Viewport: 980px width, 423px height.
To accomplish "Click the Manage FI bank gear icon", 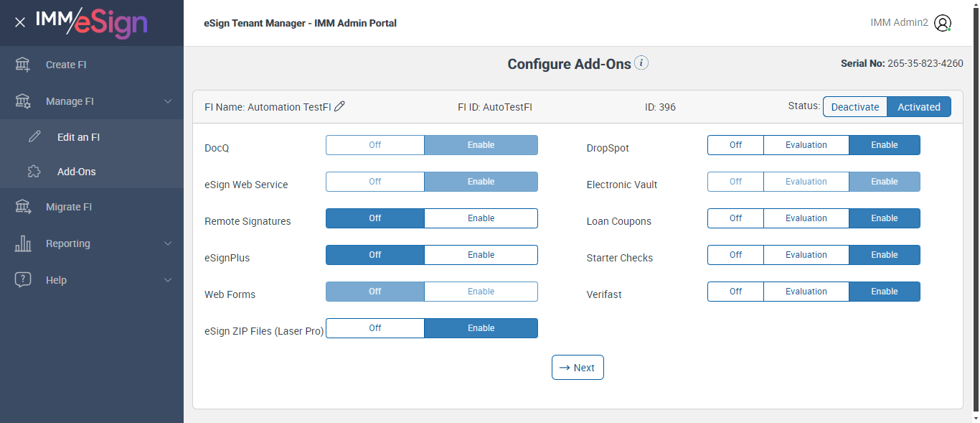I will pos(23,101).
